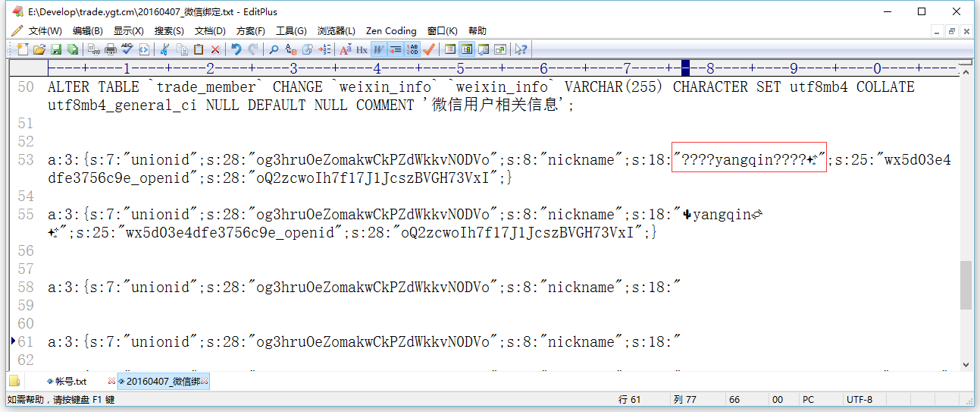Click line number 53 in the gutter
Image resolution: width=980 pixels, height=412 pixels.
click(x=26, y=160)
